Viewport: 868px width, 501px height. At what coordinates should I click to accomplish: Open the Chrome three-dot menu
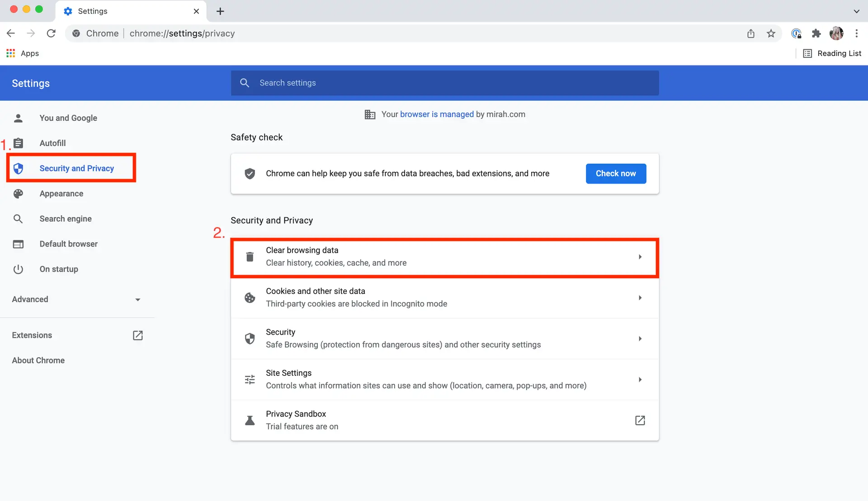click(857, 33)
